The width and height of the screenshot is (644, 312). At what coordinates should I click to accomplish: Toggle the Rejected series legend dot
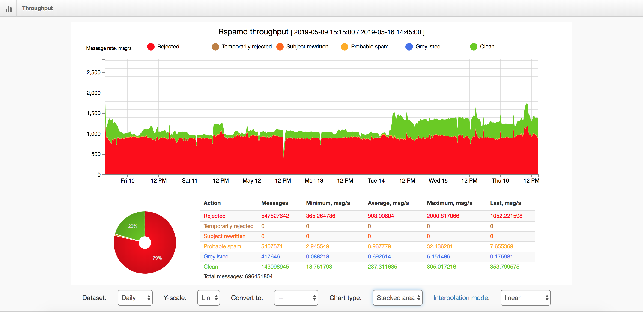(x=151, y=47)
